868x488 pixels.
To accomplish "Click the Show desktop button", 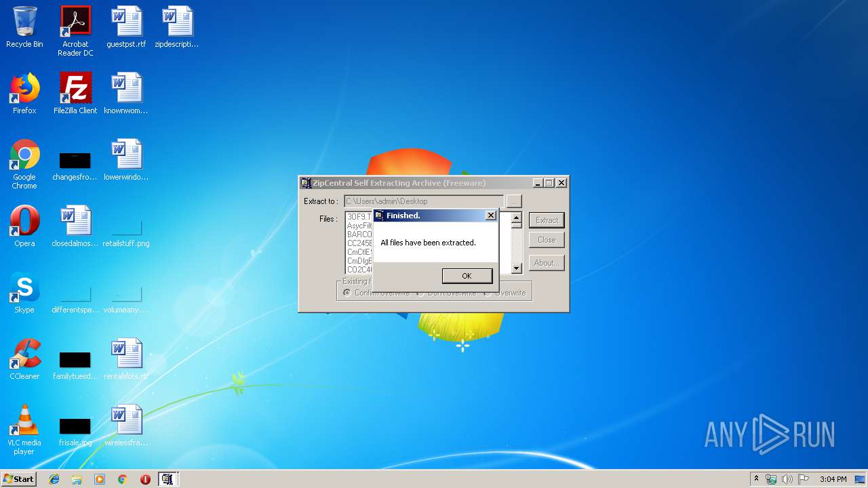I will [861, 479].
